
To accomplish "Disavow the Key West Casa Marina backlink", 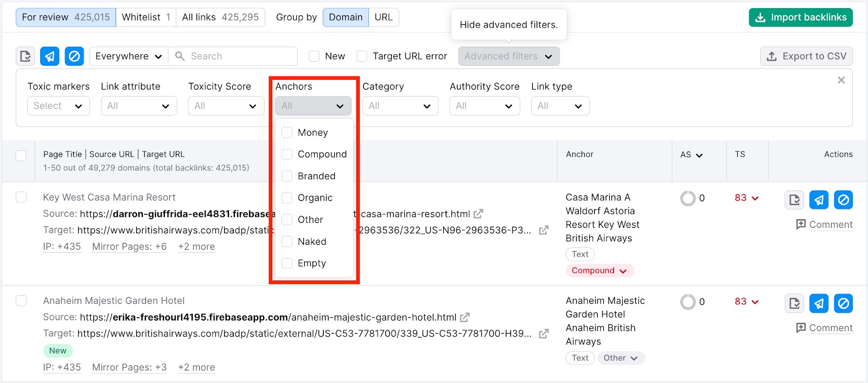I will click(x=843, y=200).
